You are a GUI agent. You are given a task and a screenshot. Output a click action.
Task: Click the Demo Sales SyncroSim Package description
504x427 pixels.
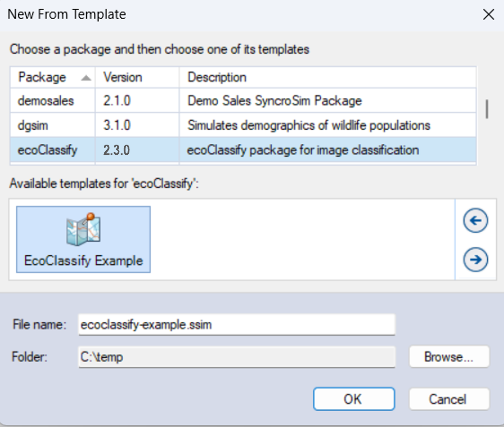274,101
